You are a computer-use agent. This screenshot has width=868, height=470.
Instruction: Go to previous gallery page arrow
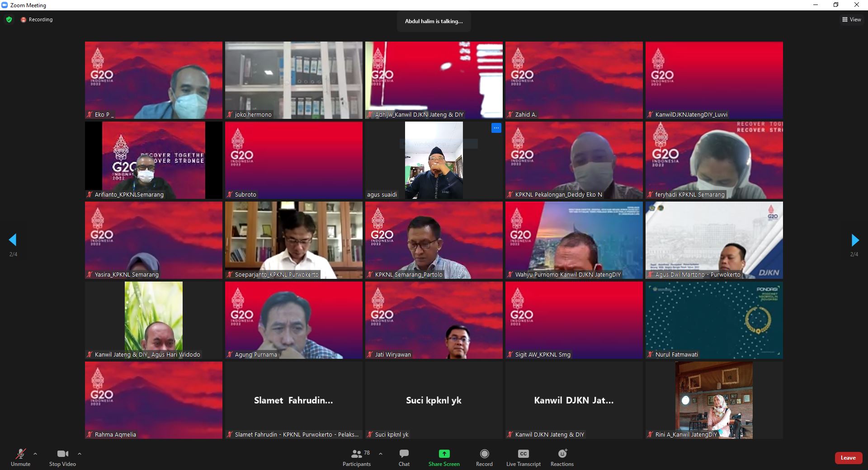[13, 240]
